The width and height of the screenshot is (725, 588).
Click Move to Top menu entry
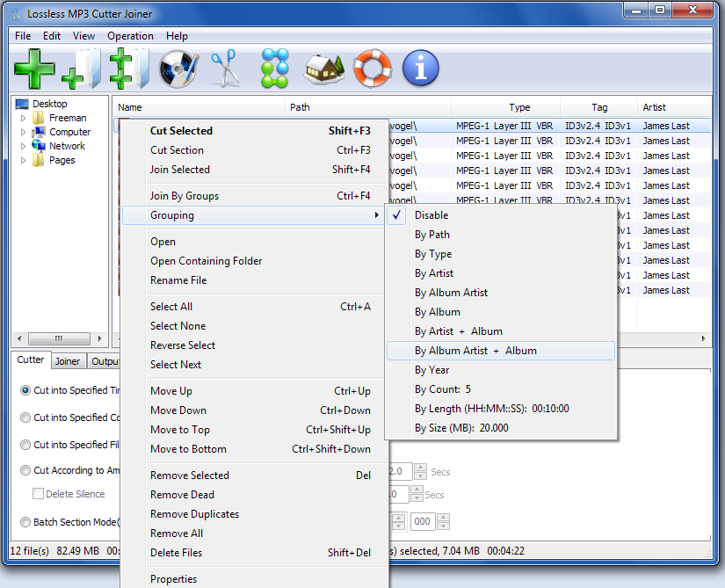[x=254, y=430]
